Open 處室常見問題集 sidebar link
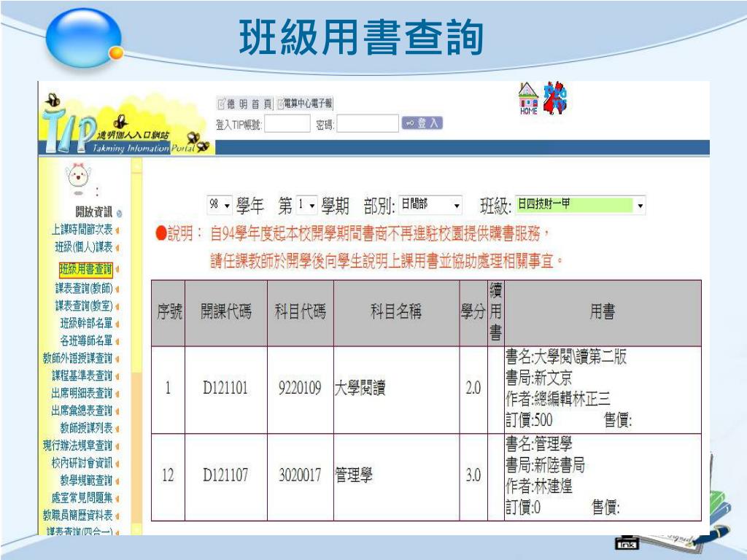 82,497
